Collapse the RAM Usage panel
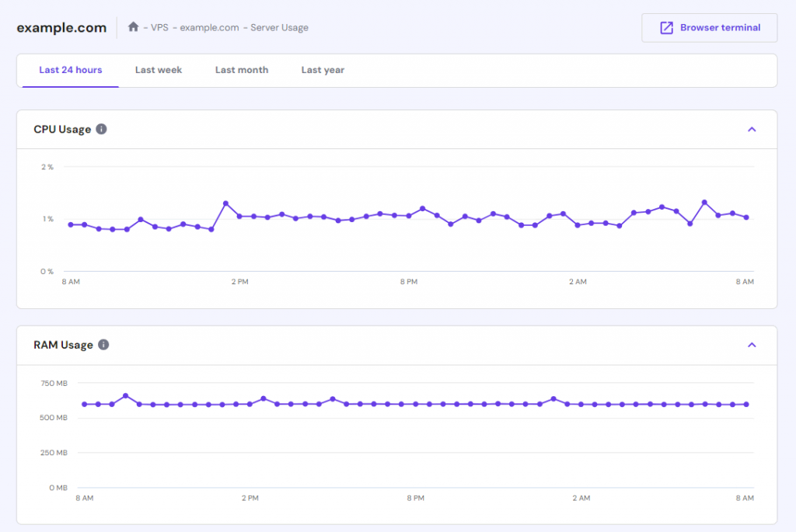This screenshot has width=796, height=532. [752, 345]
